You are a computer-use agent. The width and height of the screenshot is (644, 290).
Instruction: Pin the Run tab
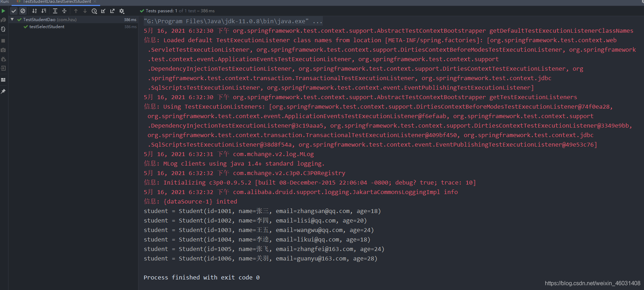pyautogui.click(x=3, y=91)
